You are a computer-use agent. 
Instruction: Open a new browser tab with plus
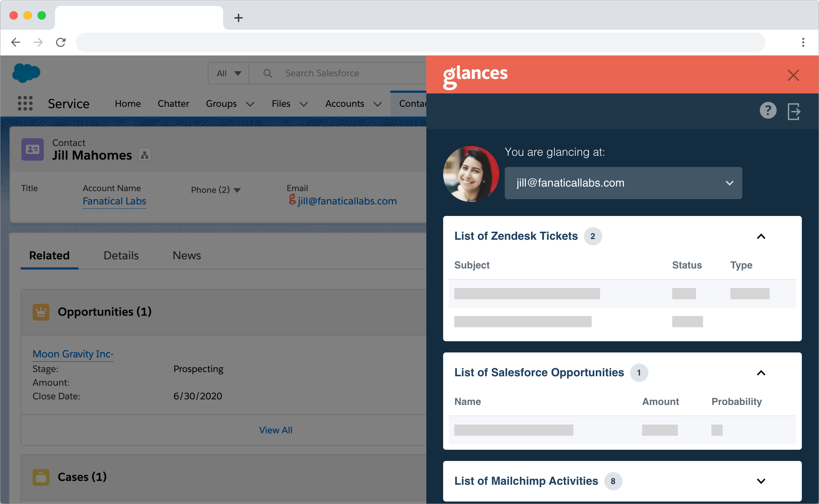(239, 18)
